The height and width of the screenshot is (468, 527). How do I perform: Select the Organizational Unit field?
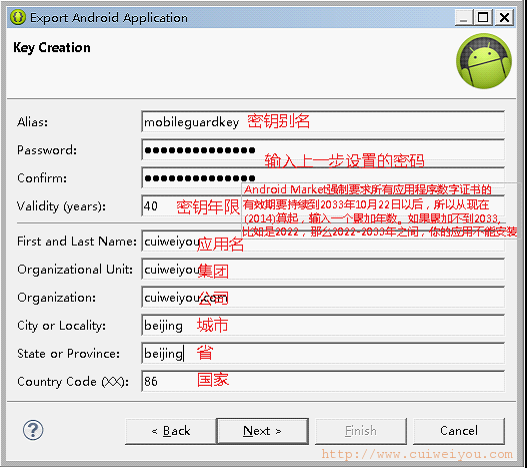click(x=323, y=269)
